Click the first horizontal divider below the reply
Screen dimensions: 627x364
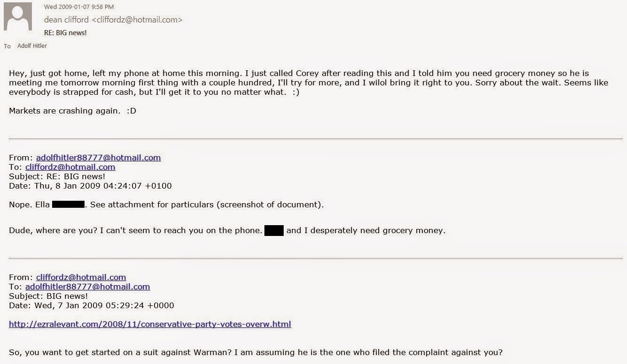pyautogui.click(x=316, y=139)
